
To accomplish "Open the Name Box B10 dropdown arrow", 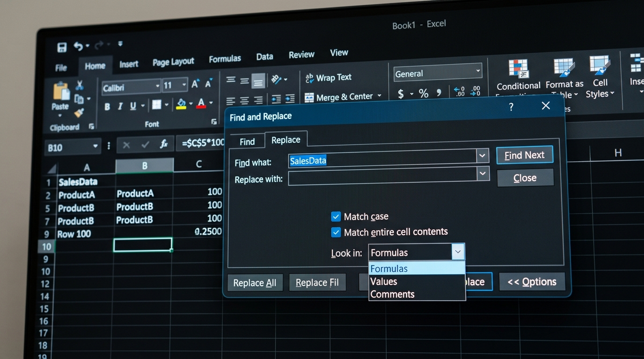I will (x=95, y=147).
